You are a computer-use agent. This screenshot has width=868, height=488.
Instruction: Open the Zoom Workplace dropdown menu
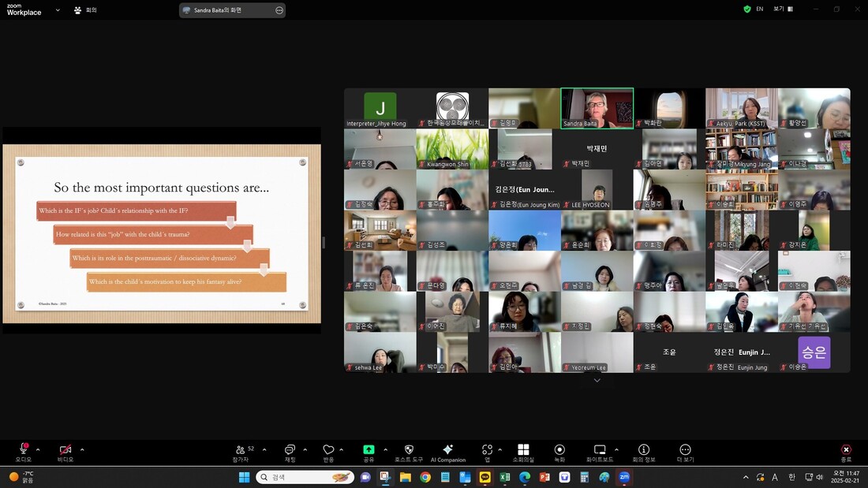58,10
